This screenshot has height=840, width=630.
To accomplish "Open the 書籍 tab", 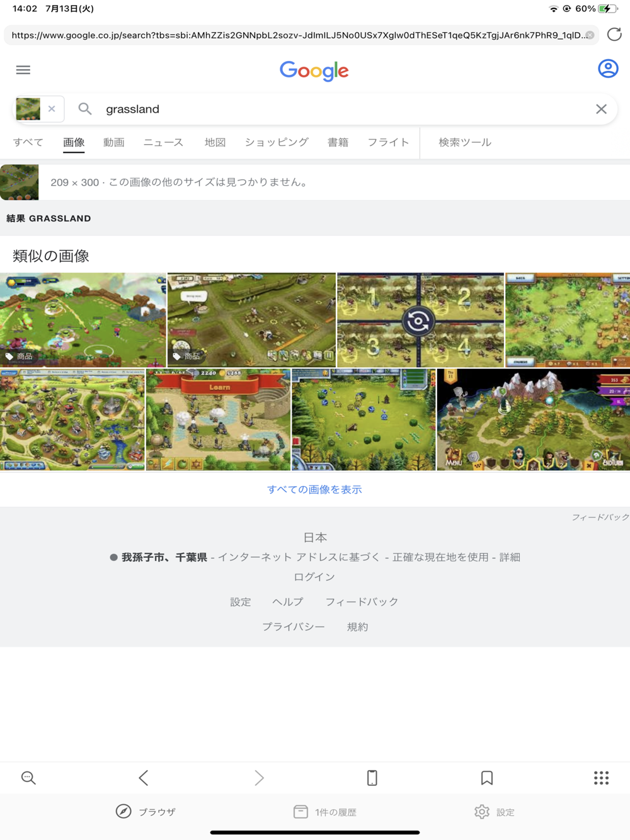I will pos(338,142).
